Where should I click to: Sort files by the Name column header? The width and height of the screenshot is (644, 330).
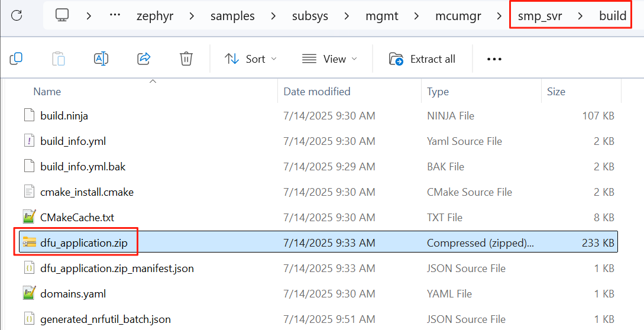coord(47,92)
